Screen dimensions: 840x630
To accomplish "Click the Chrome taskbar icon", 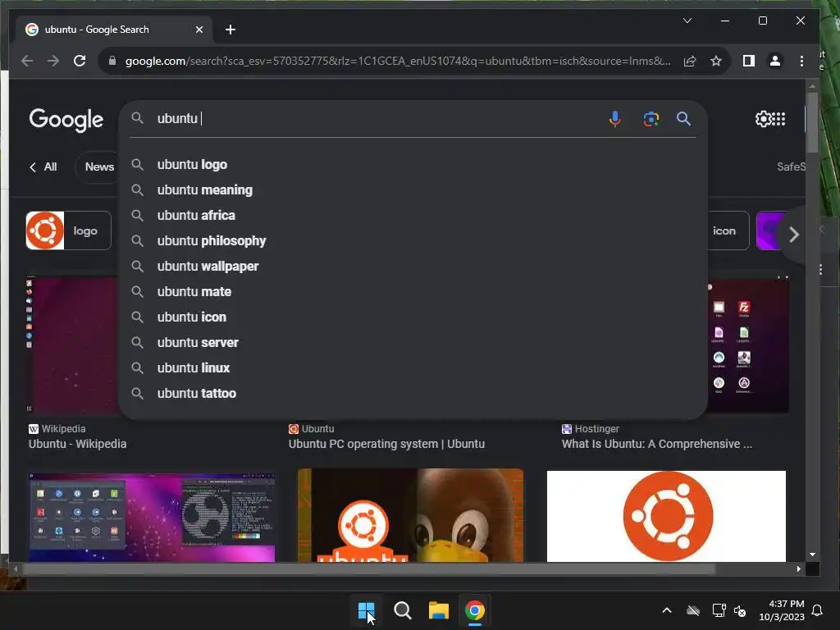I will [475, 610].
